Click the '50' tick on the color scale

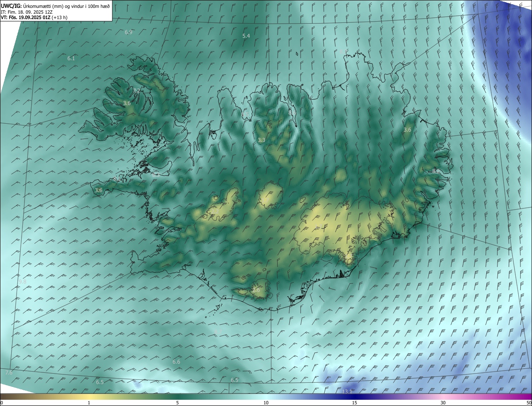(x=529, y=403)
